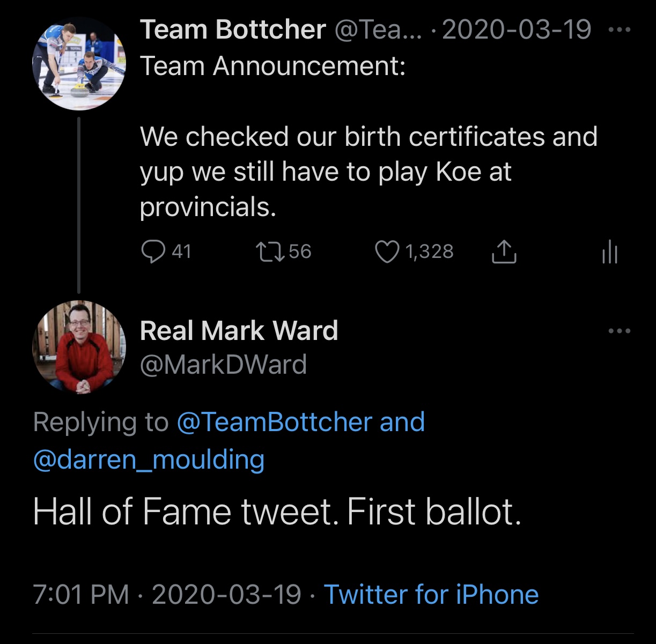Open the @darren_moulding mention link
This screenshot has width=656, height=644.
click(x=149, y=460)
